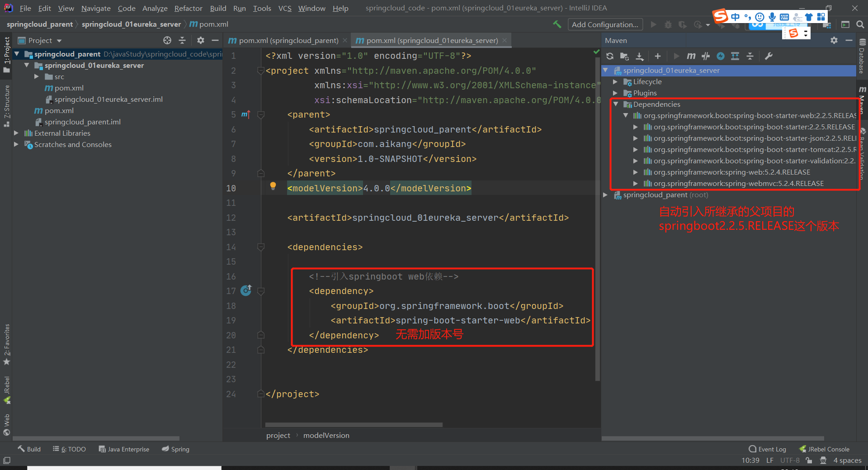This screenshot has width=868, height=470.
Task: Click 4 spaces indent setting
Action: tap(847, 461)
